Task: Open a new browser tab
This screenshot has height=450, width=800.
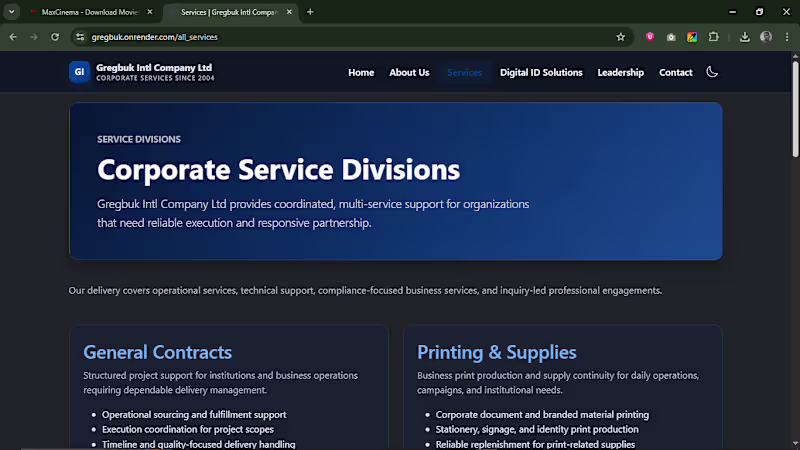Action: 310,12
